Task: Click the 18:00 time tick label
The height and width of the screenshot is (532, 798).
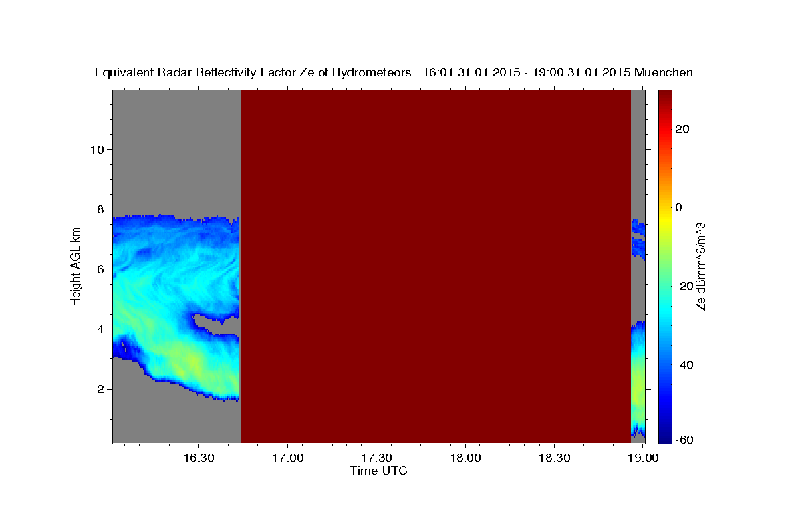Action: tap(465, 458)
